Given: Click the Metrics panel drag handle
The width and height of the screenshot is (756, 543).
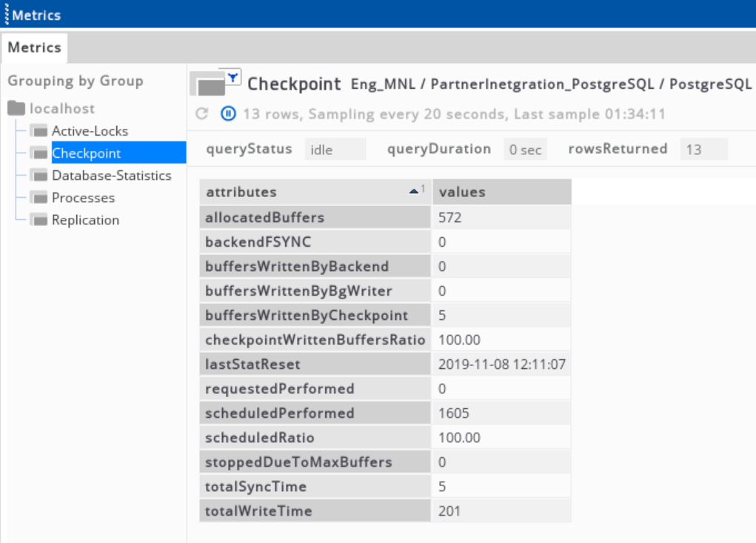Looking at the screenshot, I should pyautogui.click(x=6, y=15).
